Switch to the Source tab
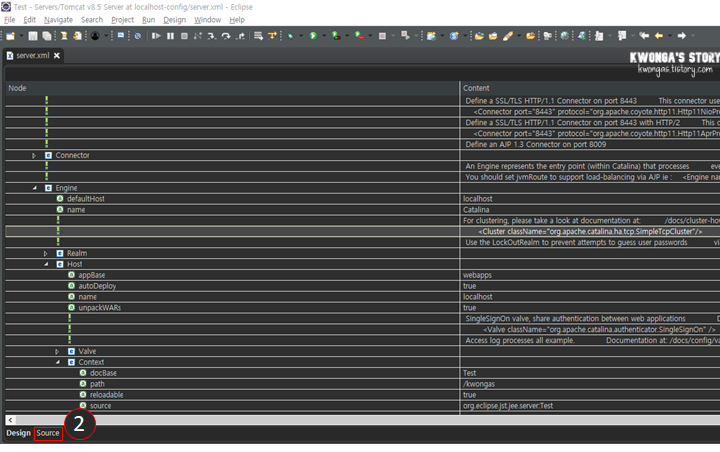720x452 pixels. click(48, 433)
